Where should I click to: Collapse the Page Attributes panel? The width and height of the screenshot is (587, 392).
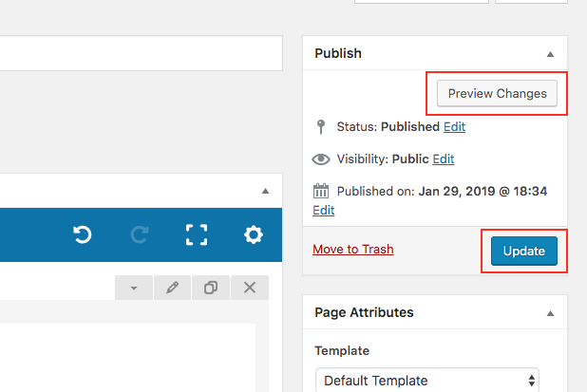pos(550,313)
